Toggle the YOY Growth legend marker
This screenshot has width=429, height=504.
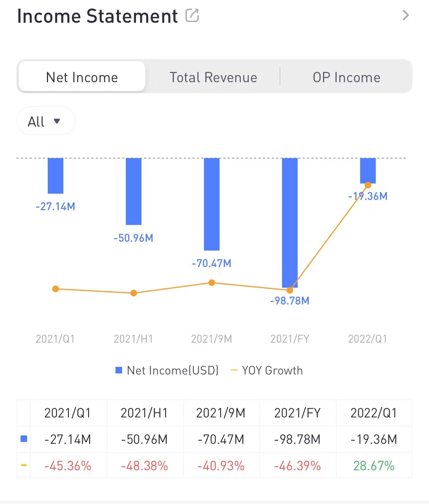pos(234,370)
